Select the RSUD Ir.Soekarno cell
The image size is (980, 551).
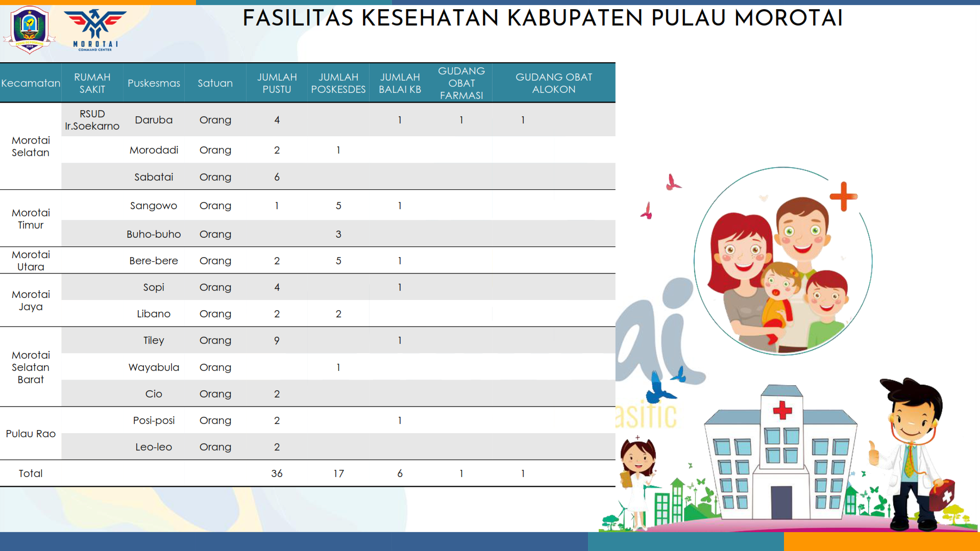92,120
